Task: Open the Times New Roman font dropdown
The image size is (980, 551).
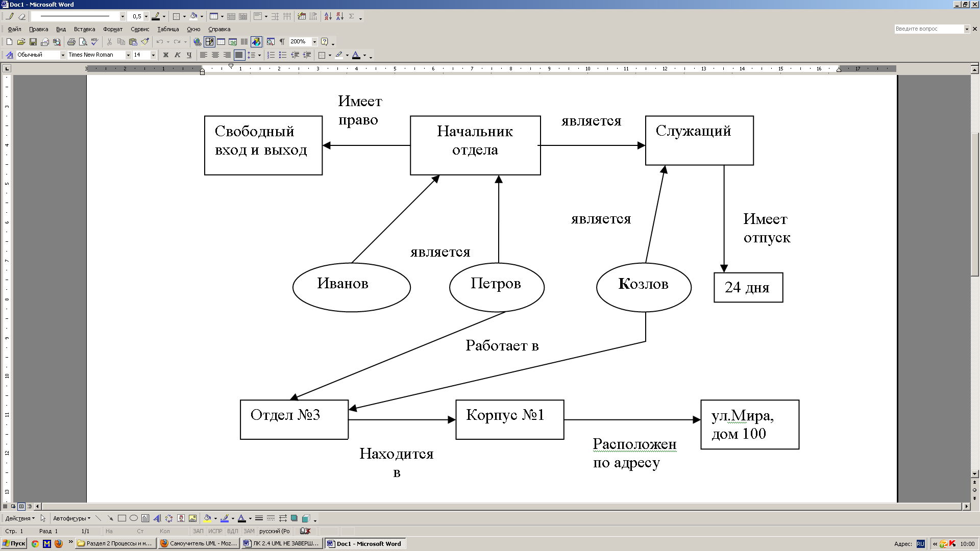Action: click(x=128, y=55)
